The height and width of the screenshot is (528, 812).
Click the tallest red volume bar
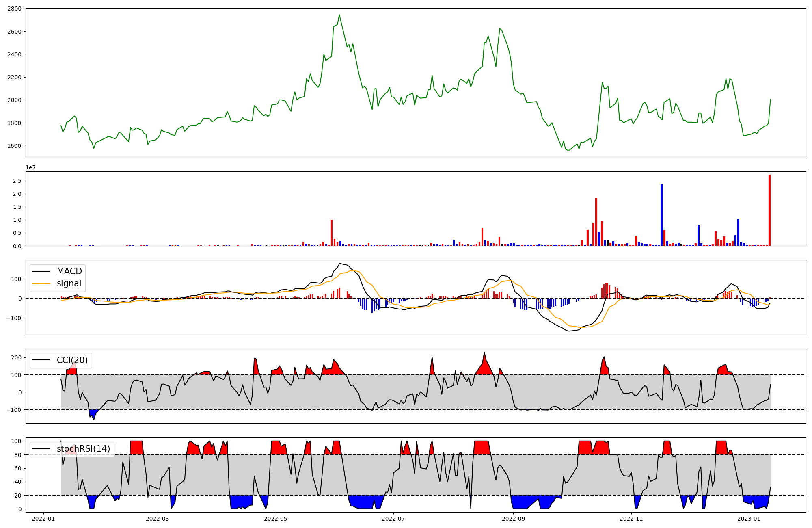[769, 210]
